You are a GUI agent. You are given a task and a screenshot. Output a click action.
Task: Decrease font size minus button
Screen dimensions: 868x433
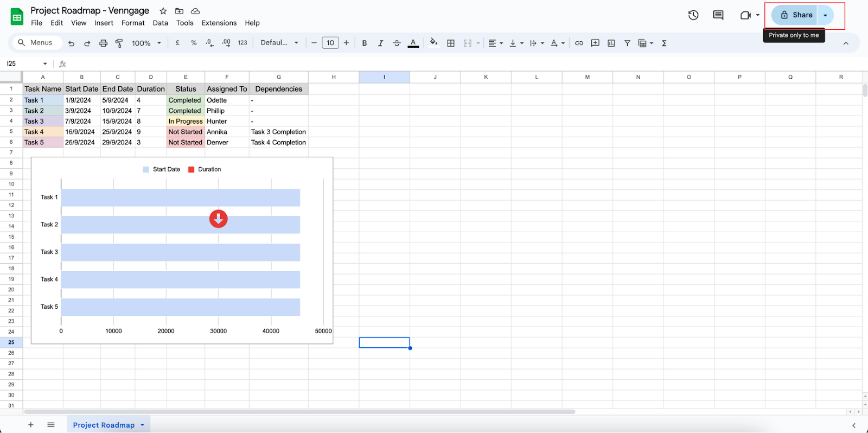coord(314,43)
